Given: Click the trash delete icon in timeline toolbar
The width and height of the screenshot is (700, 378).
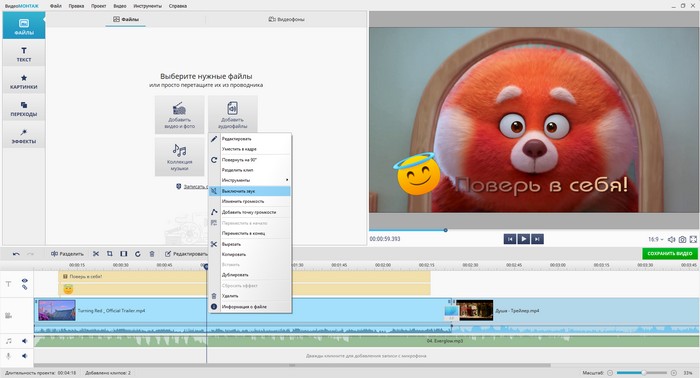Looking at the screenshot, I should pyautogui.click(x=152, y=254).
